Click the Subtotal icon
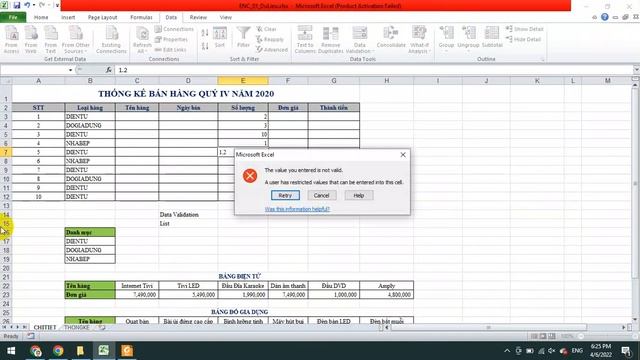The height and width of the screenshot is (360, 640). pos(492,38)
